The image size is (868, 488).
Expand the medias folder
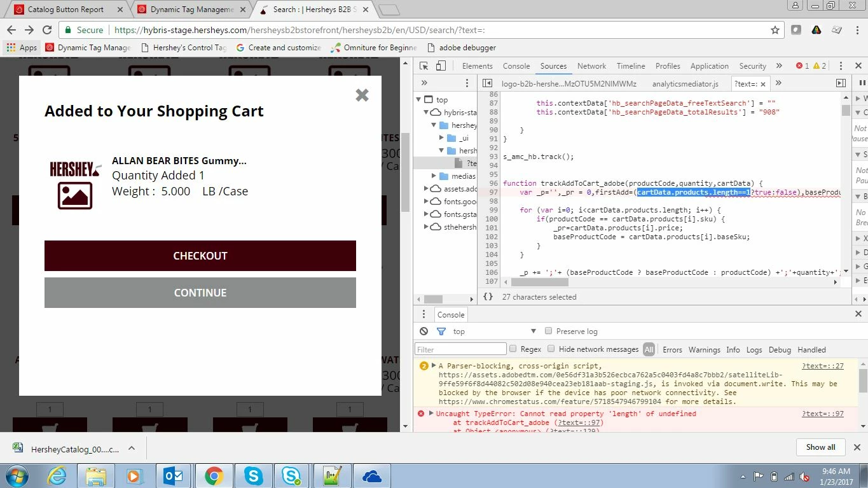434,176
